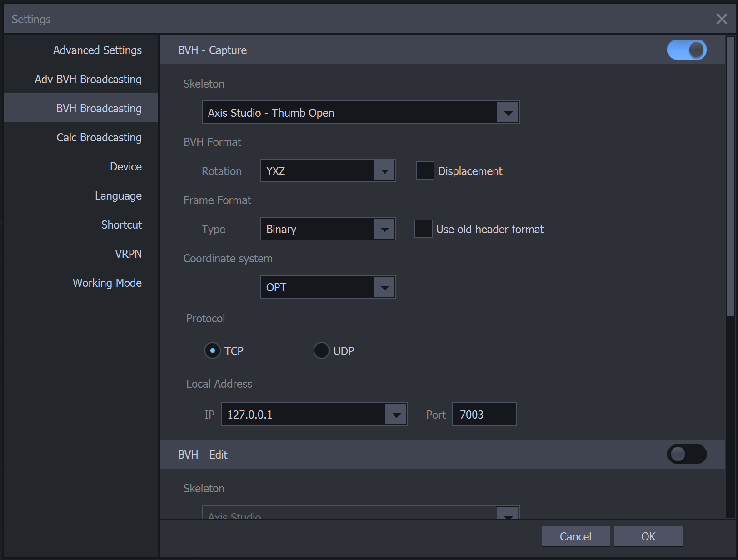Expand the Rotation order dropdown
Image resolution: width=738 pixels, height=560 pixels.
click(x=328, y=171)
